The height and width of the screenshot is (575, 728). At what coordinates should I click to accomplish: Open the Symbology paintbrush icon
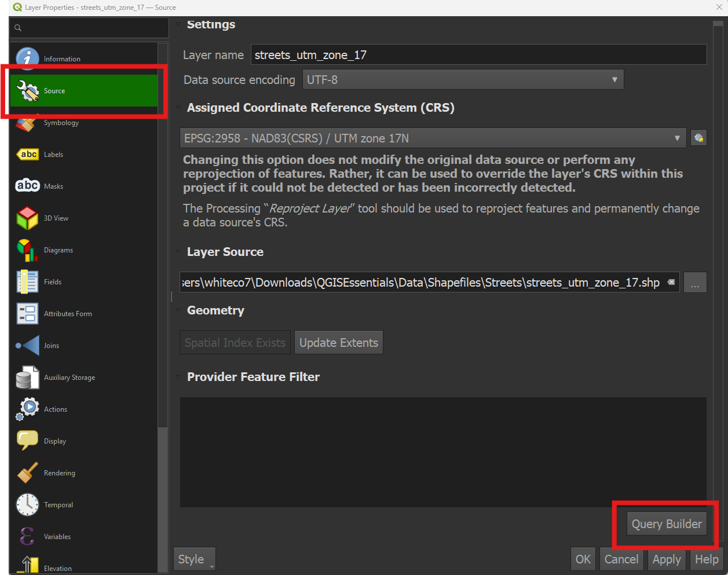pos(27,123)
